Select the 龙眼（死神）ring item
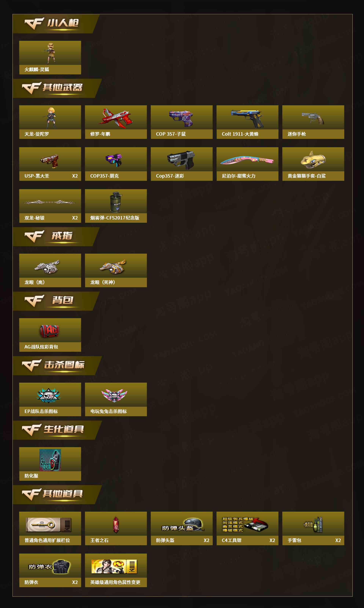 tap(116, 270)
